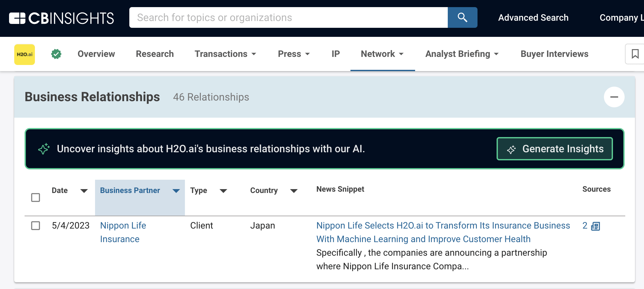The height and width of the screenshot is (289, 644).
Task: Open the sources document icon for Nippon Life
Action: [x=595, y=226]
